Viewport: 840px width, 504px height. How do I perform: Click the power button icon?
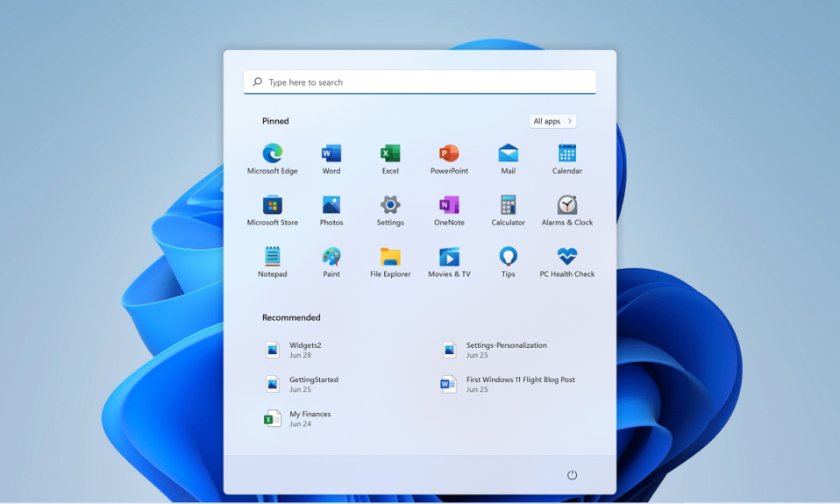(x=572, y=474)
